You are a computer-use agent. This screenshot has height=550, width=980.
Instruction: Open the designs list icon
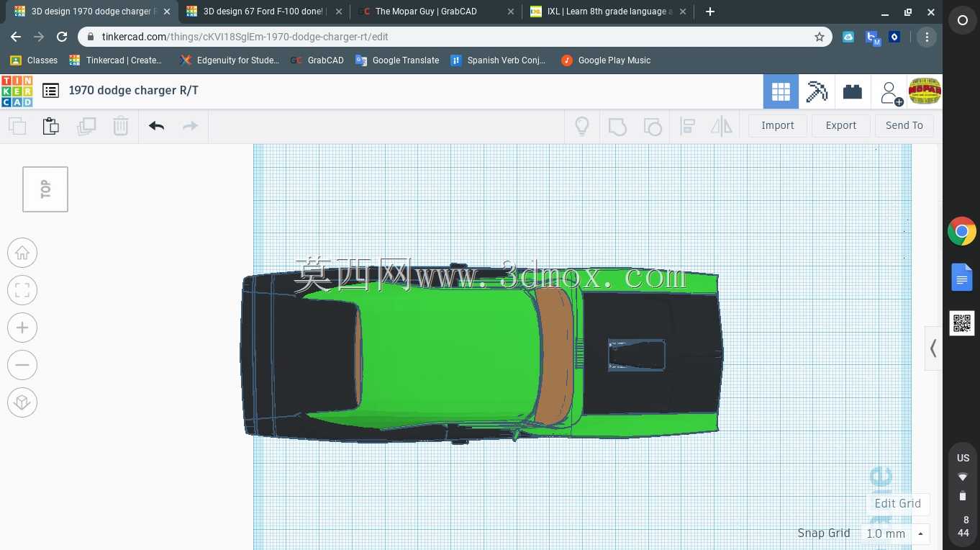[50, 91]
